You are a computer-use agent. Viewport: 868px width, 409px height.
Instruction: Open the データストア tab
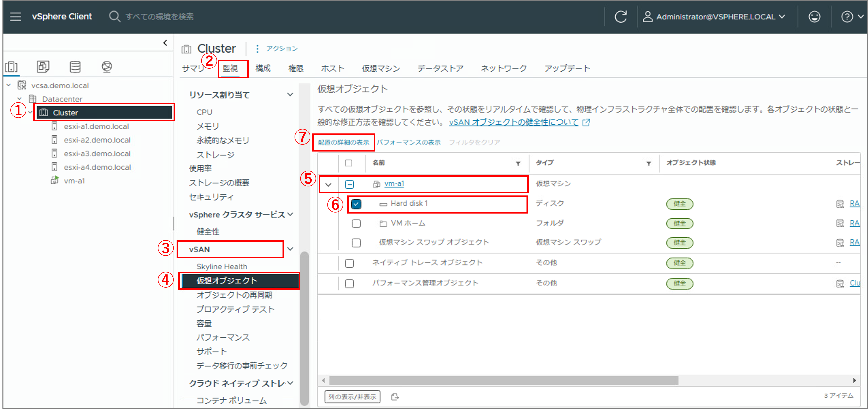click(x=440, y=68)
